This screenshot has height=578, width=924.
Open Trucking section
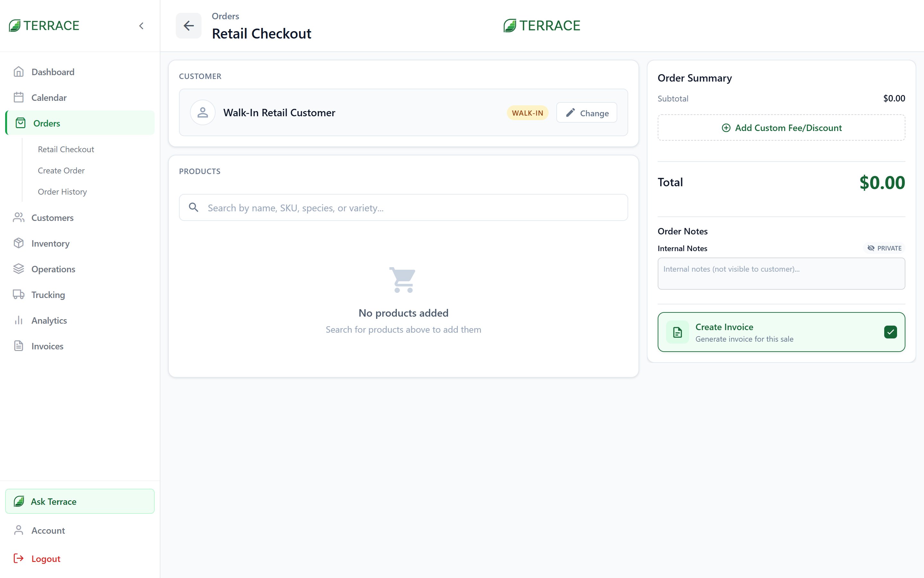(80, 294)
